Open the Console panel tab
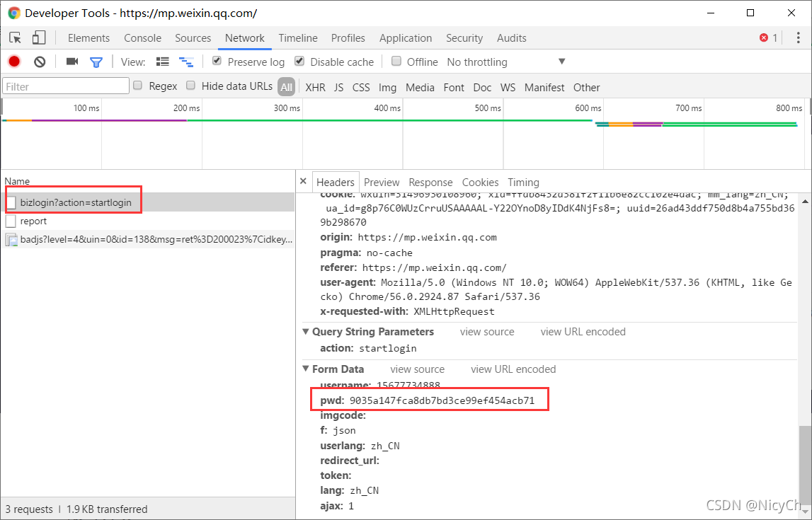812x520 pixels. click(x=142, y=37)
